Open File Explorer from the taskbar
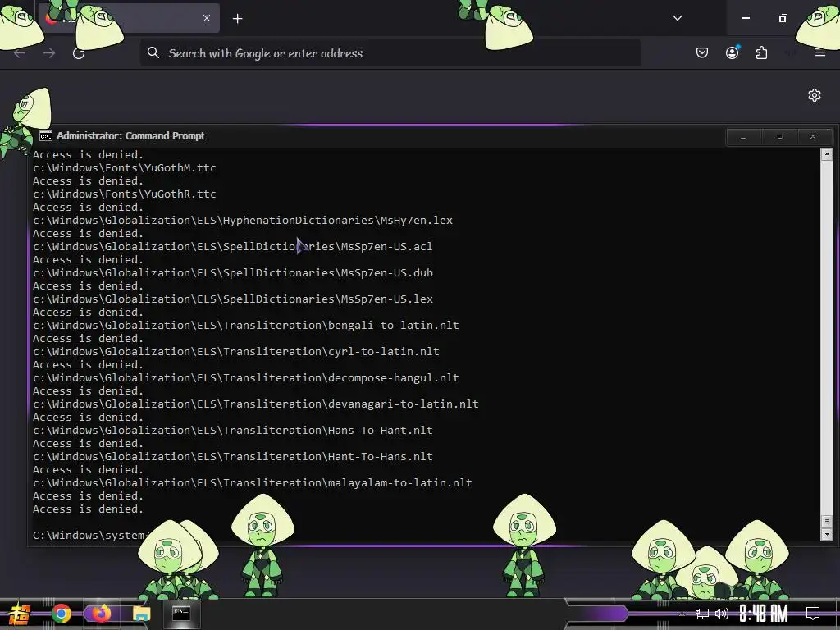The image size is (840, 630). 141,614
